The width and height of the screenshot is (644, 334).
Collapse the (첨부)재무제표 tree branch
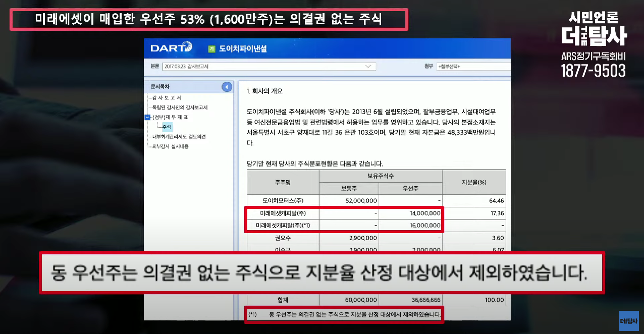point(148,117)
